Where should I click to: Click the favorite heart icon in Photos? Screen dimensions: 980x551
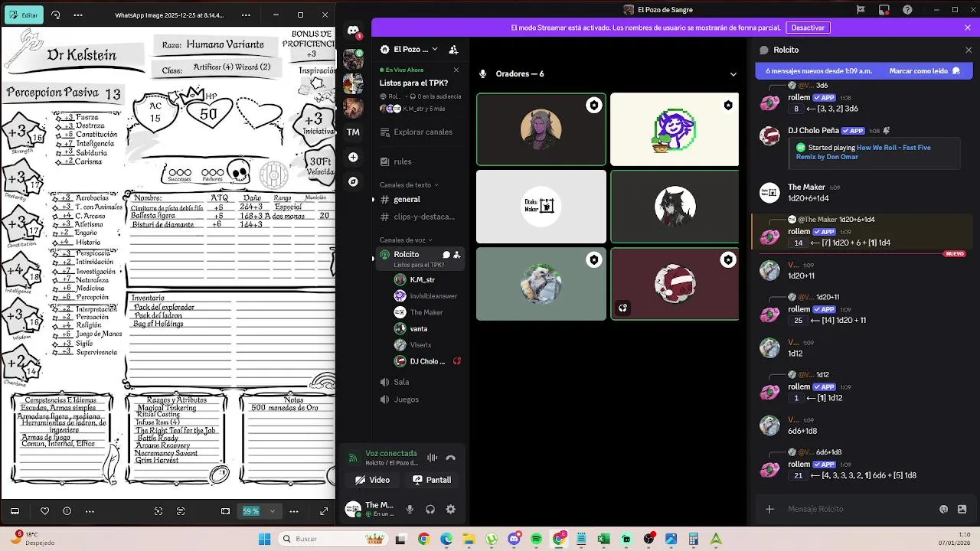pyautogui.click(x=44, y=510)
